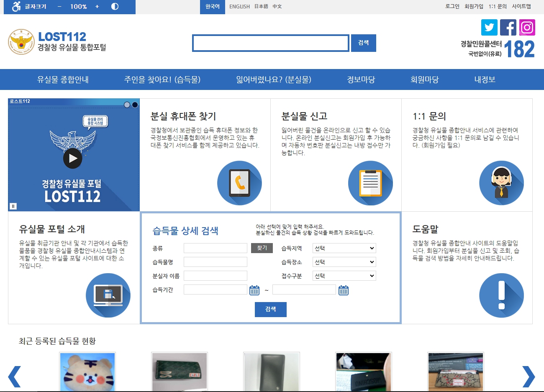Focus the 습득물명 input field
Image resolution: width=544 pixels, height=392 pixels.
point(216,262)
